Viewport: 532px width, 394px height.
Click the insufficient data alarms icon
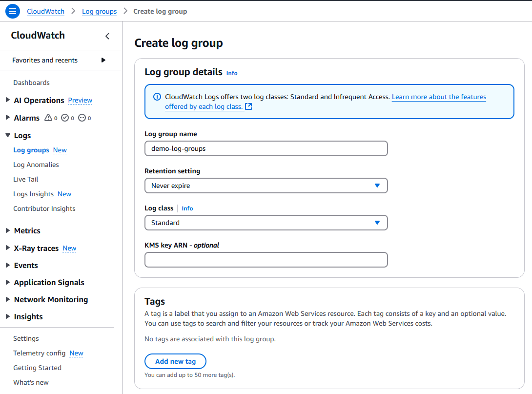pyautogui.click(x=82, y=118)
